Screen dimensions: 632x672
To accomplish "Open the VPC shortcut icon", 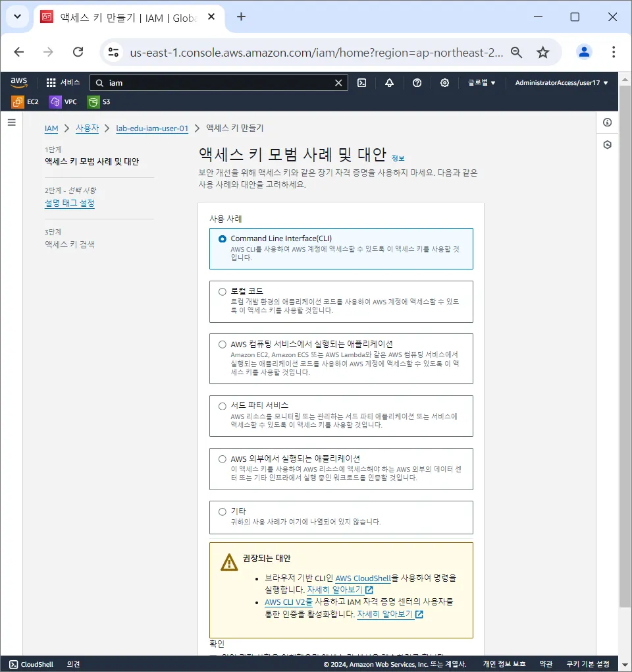I will pos(55,102).
